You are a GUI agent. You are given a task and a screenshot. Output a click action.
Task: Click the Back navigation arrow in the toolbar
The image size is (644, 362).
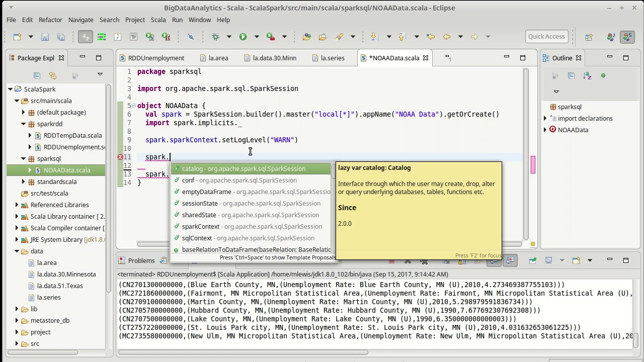point(446,37)
